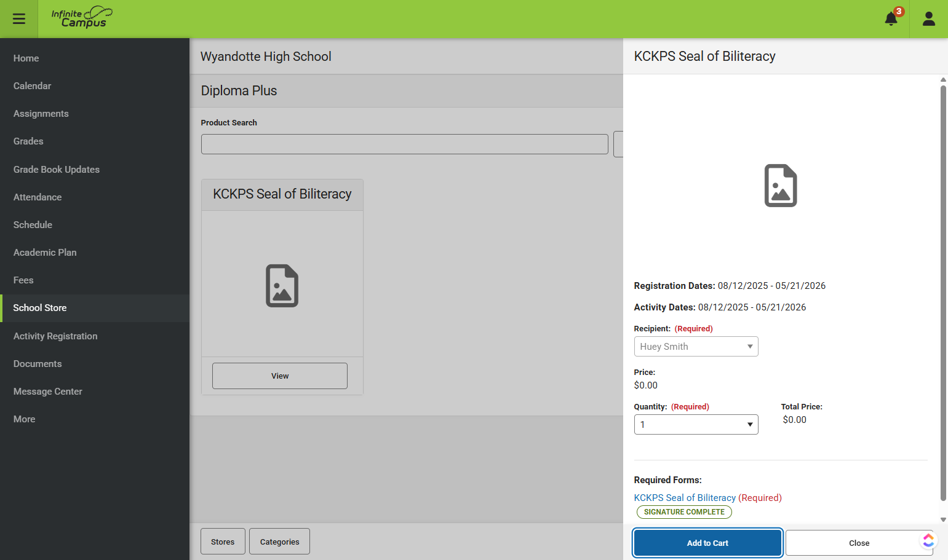The width and height of the screenshot is (948, 560).
Task: Click product image placeholder in detail panel
Action: tap(781, 186)
